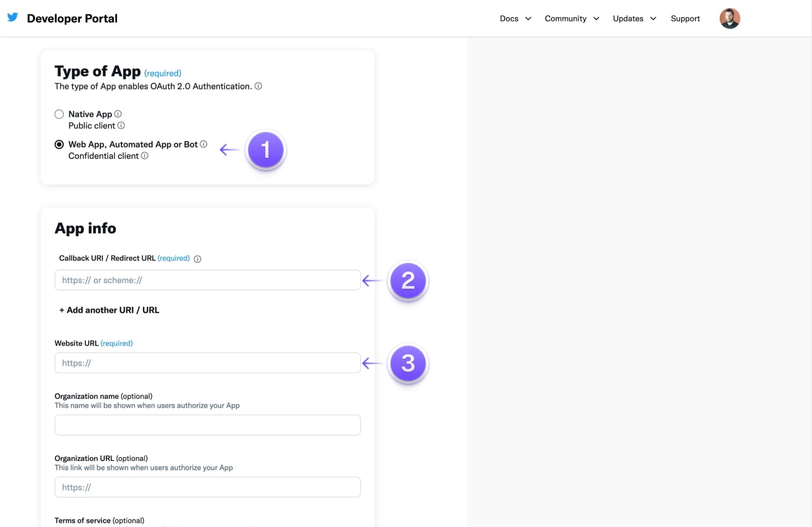Click Add another URI / URL
This screenshot has width=812, height=527.
tap(108, 310)
